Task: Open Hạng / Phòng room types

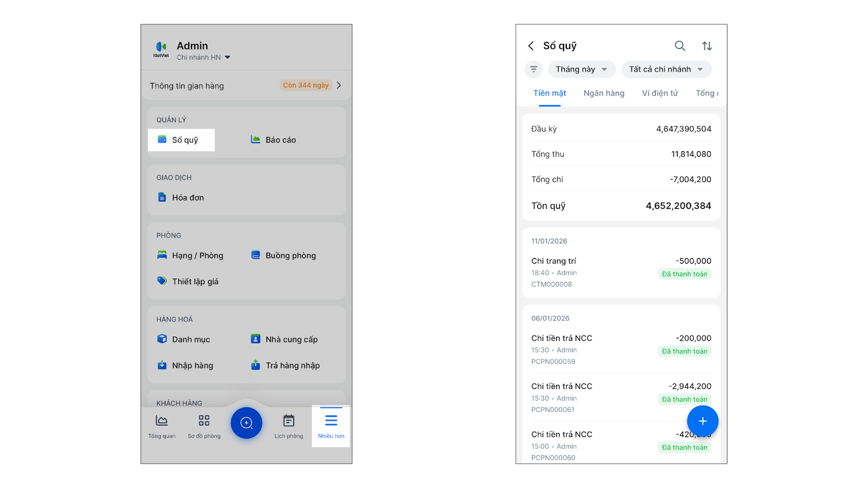Action: [190, 255]
